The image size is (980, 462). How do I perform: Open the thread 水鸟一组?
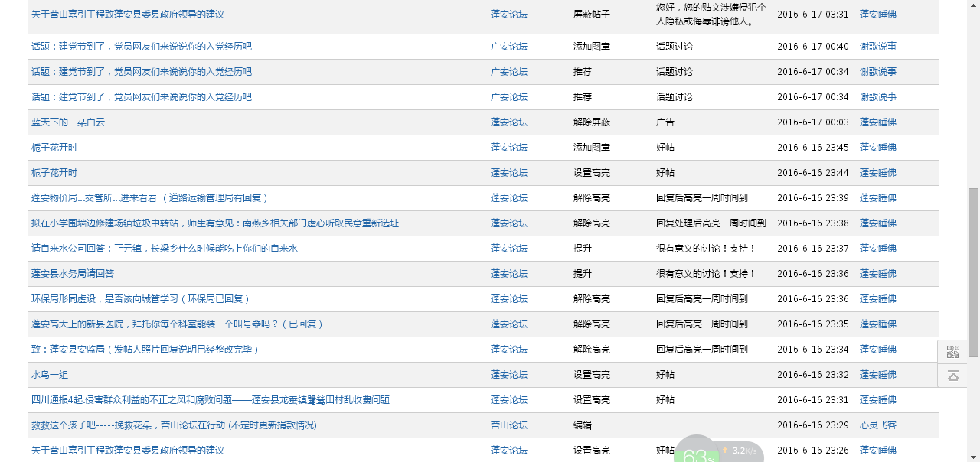(x=50, y=375)
